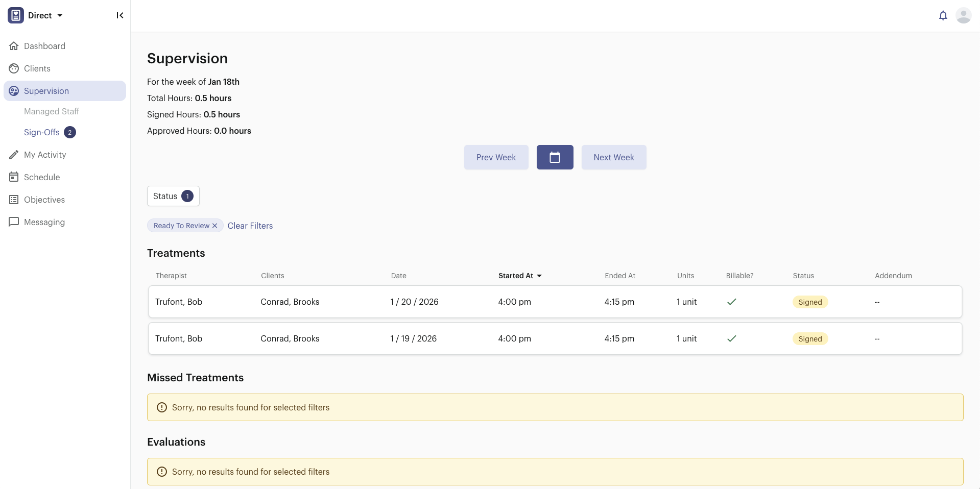This screenshot has width=980, height=489.
Task: Open the 1/20/2026 treatment row
Action: pos(555,302)
